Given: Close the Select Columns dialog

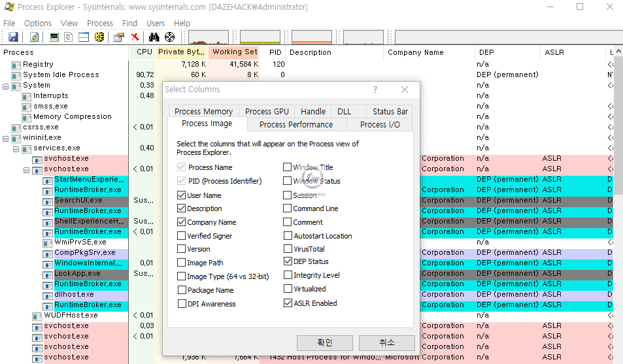Looking at the screenshot, I should (405, 90).
